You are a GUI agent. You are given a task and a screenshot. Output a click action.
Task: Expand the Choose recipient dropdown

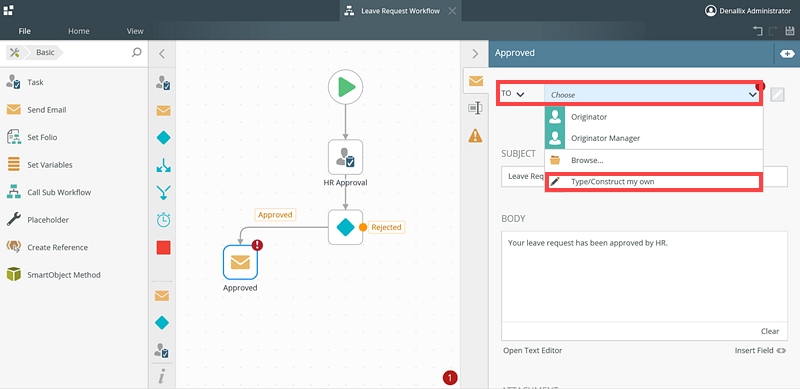click(653, 94)
